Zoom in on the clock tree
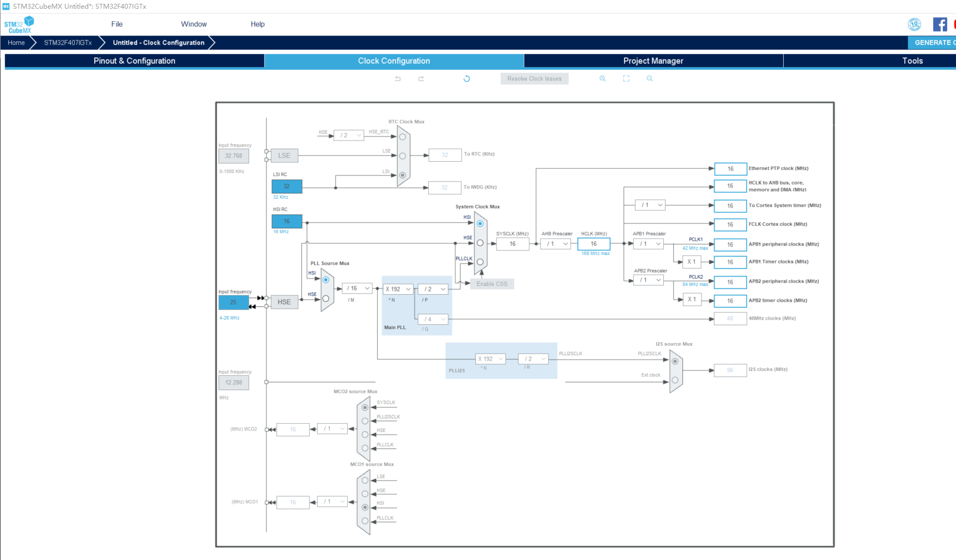956x560 pixels. [602, 78]
